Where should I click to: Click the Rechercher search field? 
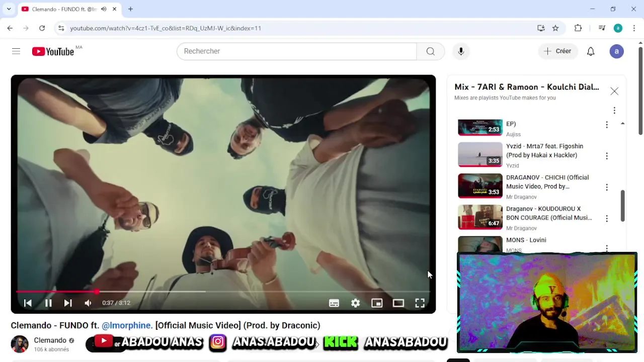click(x=297, y=51)
